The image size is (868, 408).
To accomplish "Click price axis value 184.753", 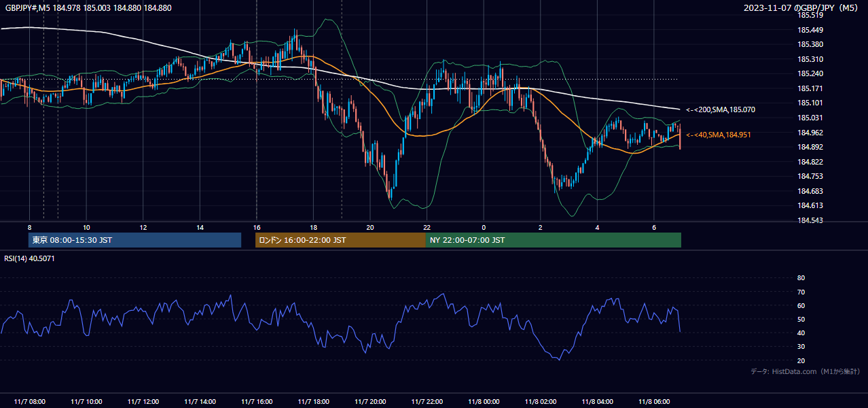I will pyautogui.click(x=810, y=176).
